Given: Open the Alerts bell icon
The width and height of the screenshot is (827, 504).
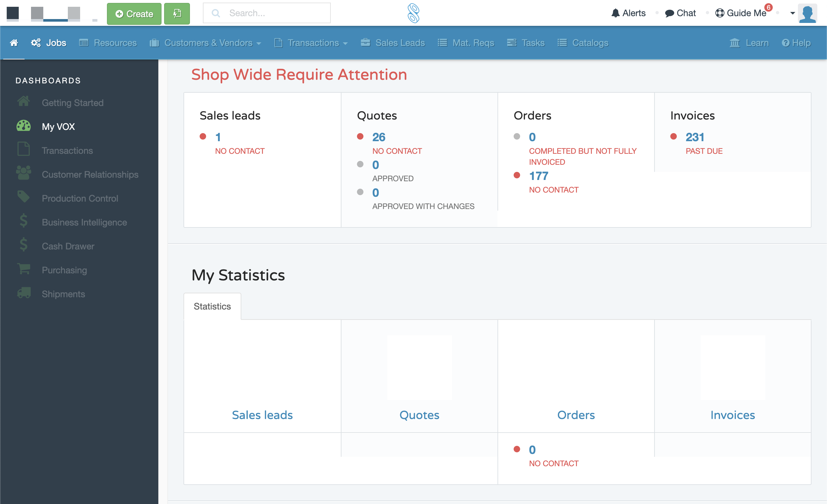Looking at the screenshot, I should coord(615,13).
